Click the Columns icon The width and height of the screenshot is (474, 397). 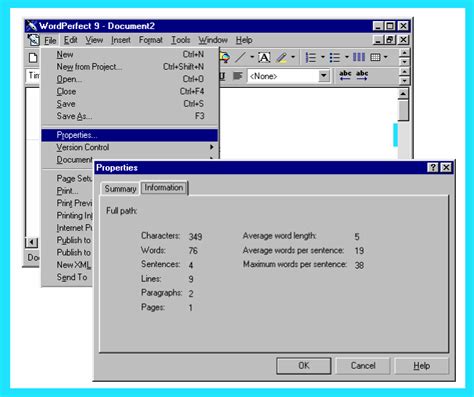[359, 57]
